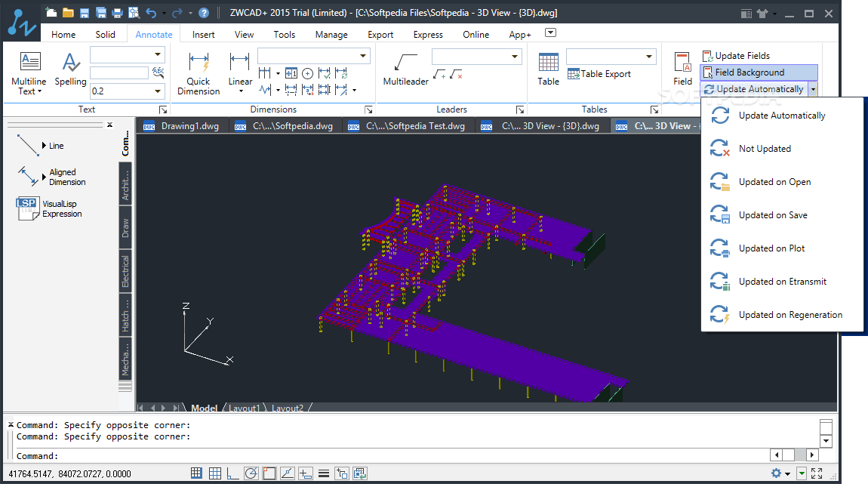Click the Redo arrow icon
This screenshot has height=484, width=868.
[177, 13]
